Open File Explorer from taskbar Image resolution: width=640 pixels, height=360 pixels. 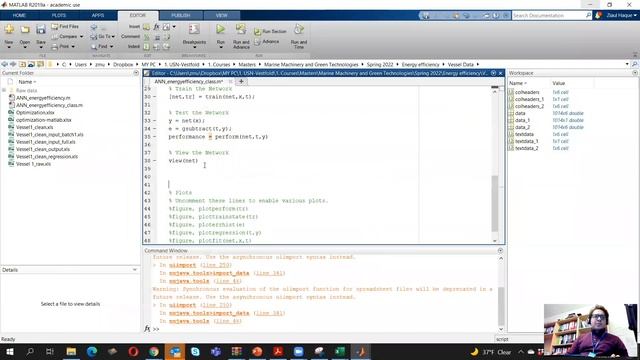tap(71, 351)
